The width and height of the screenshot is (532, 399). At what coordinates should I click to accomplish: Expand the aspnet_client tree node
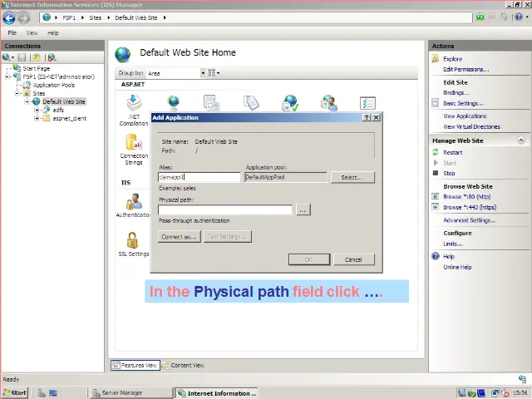[37, 118]
